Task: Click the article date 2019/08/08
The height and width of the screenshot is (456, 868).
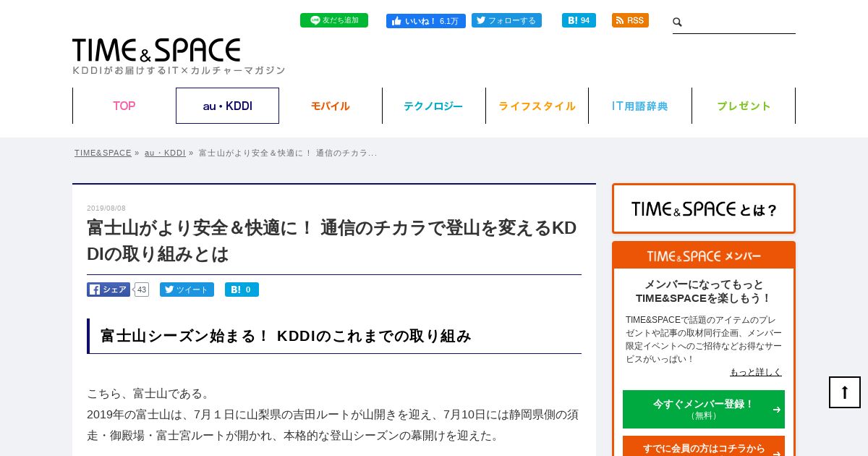Action: point(106,208)
